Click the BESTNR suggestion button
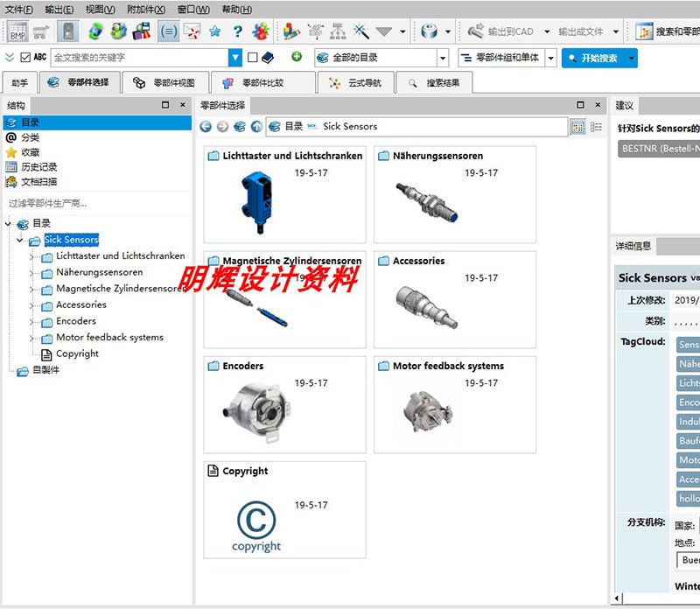The image size is (700, 609). [x=659, y=149]
